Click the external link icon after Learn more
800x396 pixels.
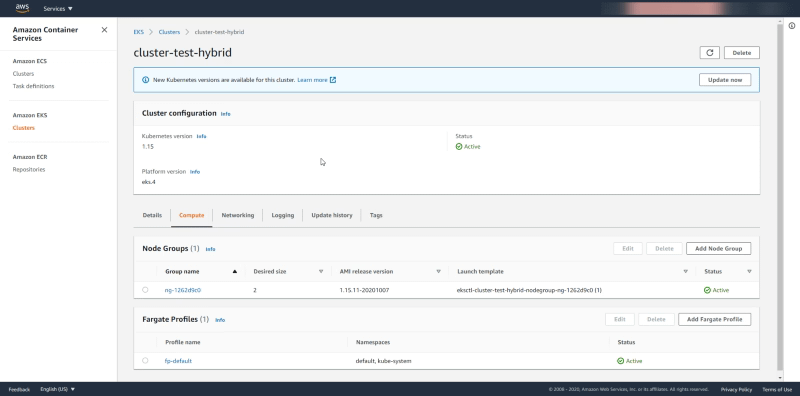333,80
